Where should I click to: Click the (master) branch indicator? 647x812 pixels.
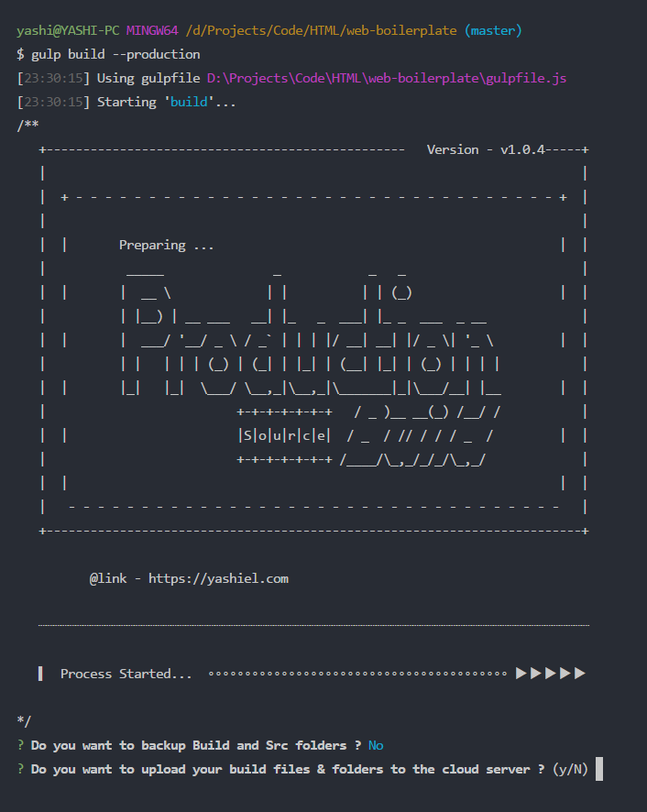[x=493, y=30]
